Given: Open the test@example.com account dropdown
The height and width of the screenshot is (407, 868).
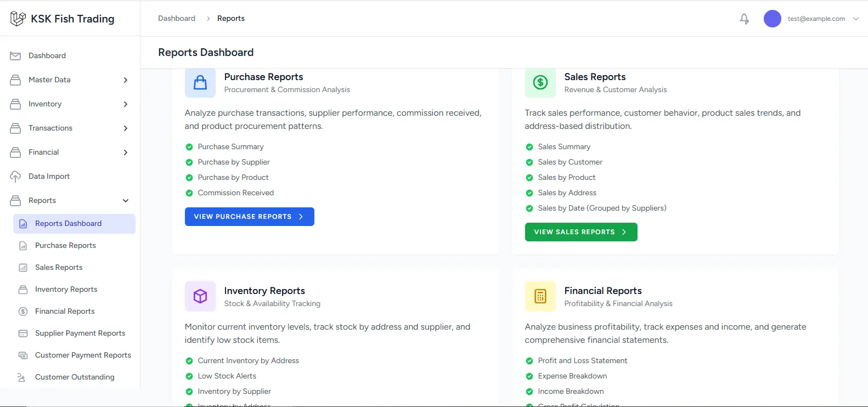Looking at the screenshot, I should click(816, 19).
